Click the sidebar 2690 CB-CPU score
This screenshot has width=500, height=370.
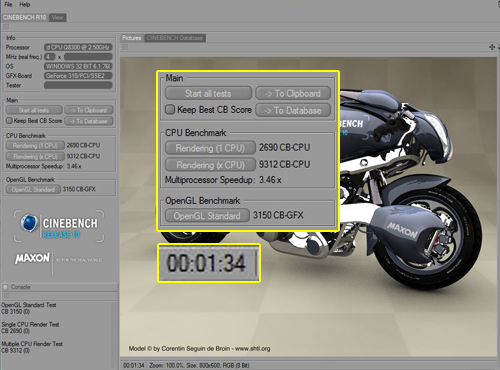(x=83, y=145)
